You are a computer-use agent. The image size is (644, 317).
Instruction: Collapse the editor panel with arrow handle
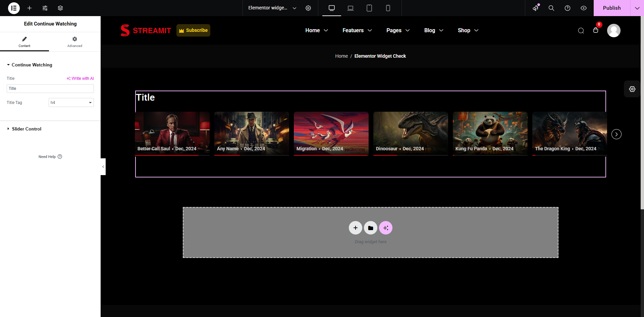[x=103, y=167]
